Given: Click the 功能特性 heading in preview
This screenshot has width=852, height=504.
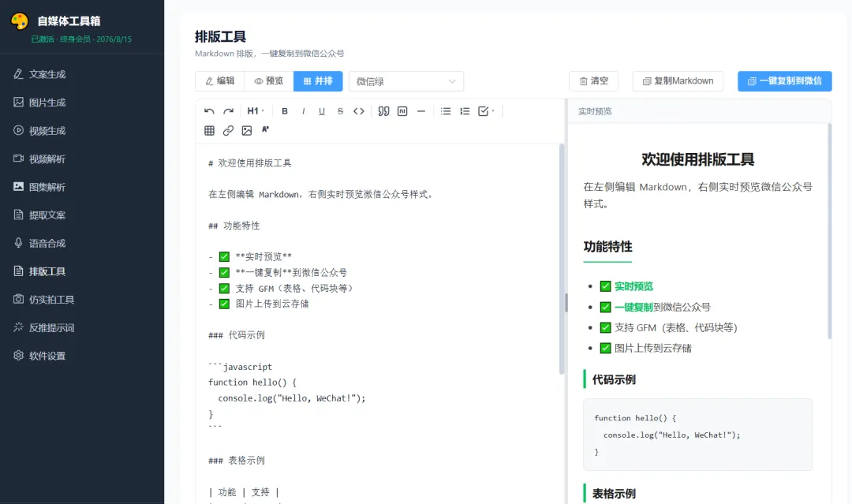Looking at the screenshot, I should tap(608, 247).
